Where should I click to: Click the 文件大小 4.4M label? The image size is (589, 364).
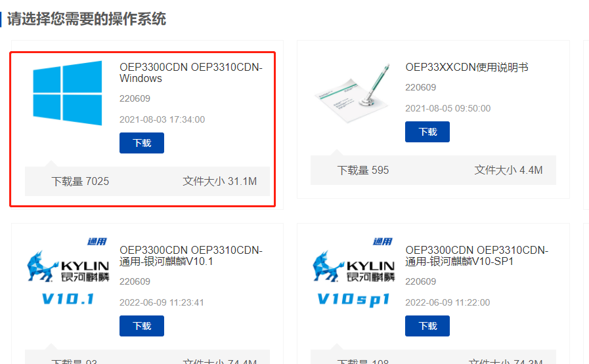pos(508,170)
